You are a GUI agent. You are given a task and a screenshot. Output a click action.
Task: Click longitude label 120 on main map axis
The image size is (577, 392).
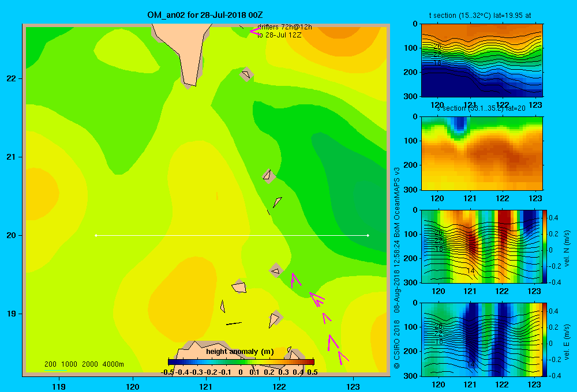pyautogui.click(x=133, y=386)
